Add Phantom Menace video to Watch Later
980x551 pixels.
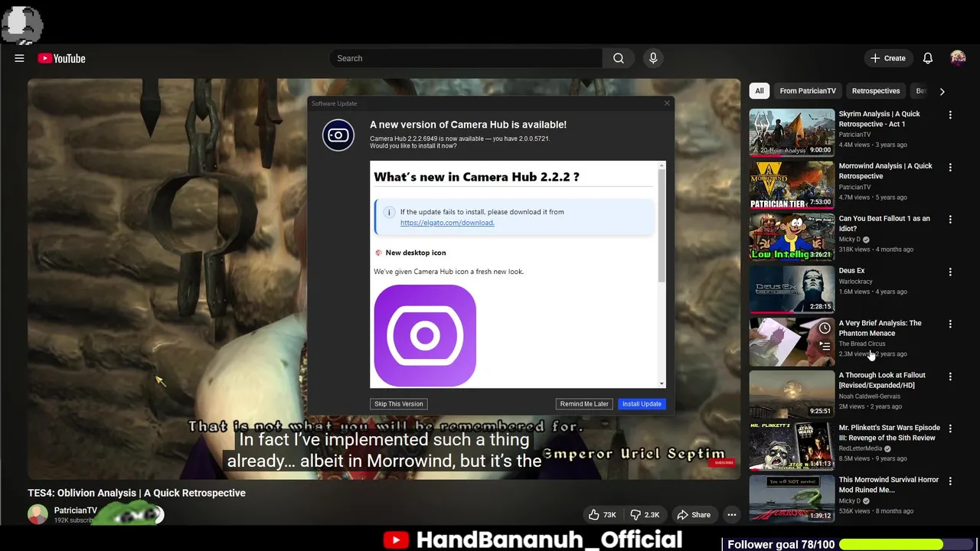[825, 328]
